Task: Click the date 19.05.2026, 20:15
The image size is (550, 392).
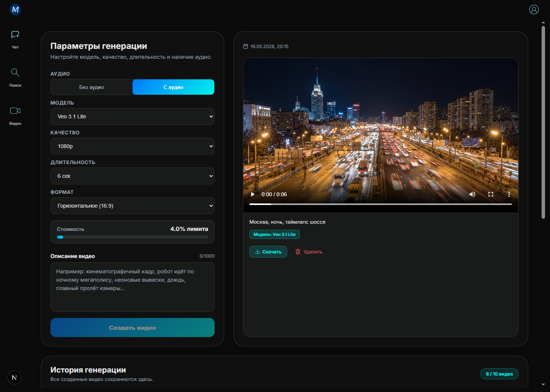Action: 269,47
